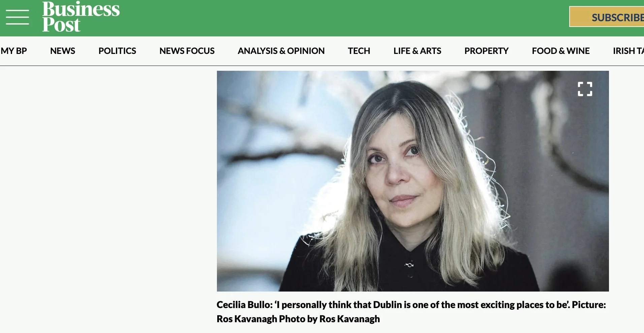Image resolution: width=644 pixels, height=333 pixels.
Task: Click the word Business in the logo
Action: pos(81,9)
